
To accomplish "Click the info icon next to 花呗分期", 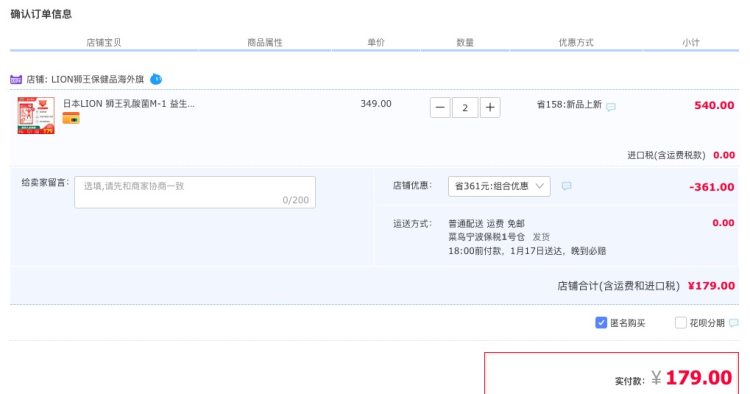I will click(734, 323).
